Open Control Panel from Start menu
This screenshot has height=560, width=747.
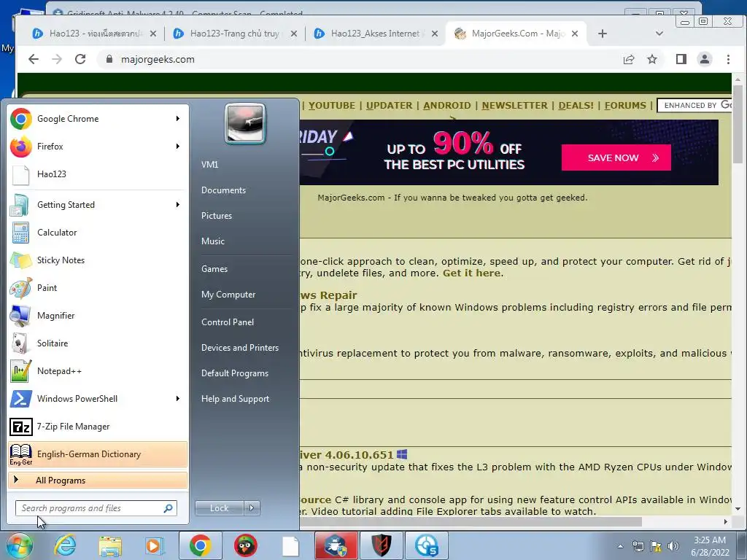[228, 322]
